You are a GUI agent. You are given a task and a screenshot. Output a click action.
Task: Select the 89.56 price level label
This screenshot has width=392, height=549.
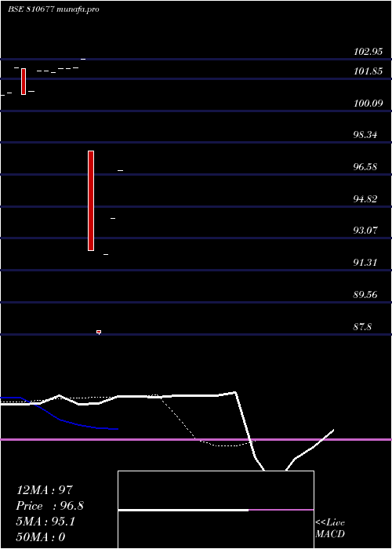[x=365, y=295]
